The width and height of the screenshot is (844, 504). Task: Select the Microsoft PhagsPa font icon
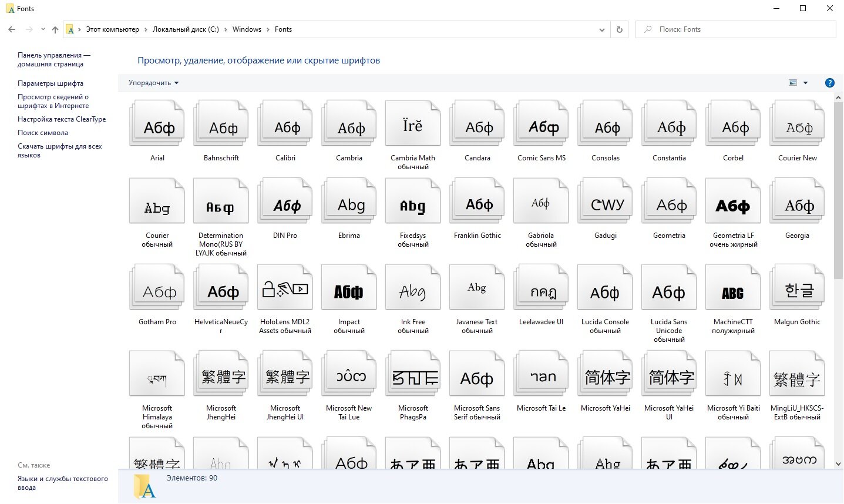pos(413,374)
